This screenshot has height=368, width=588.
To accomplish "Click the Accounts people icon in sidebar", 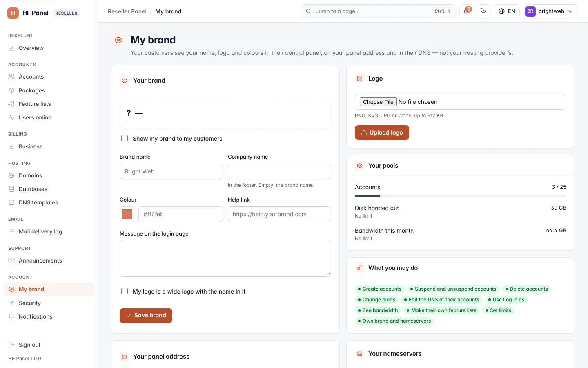I will [x=11, y=76].
